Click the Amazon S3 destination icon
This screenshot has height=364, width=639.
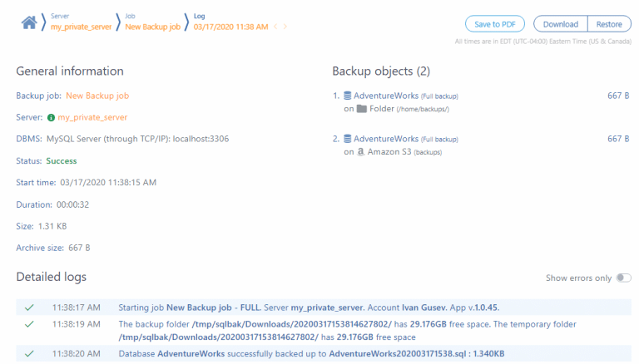[360, 152]
